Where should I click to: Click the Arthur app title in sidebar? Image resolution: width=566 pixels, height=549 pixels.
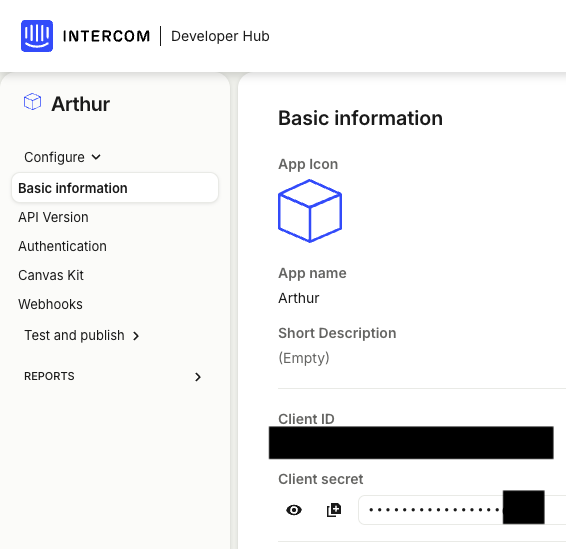pyautogui.click(x=80, y=104)
